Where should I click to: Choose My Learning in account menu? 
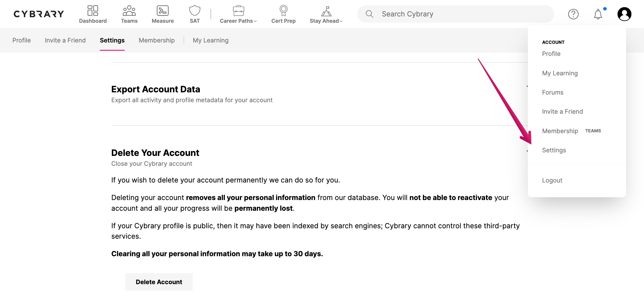pyautogui.click(x=560, y=73)
